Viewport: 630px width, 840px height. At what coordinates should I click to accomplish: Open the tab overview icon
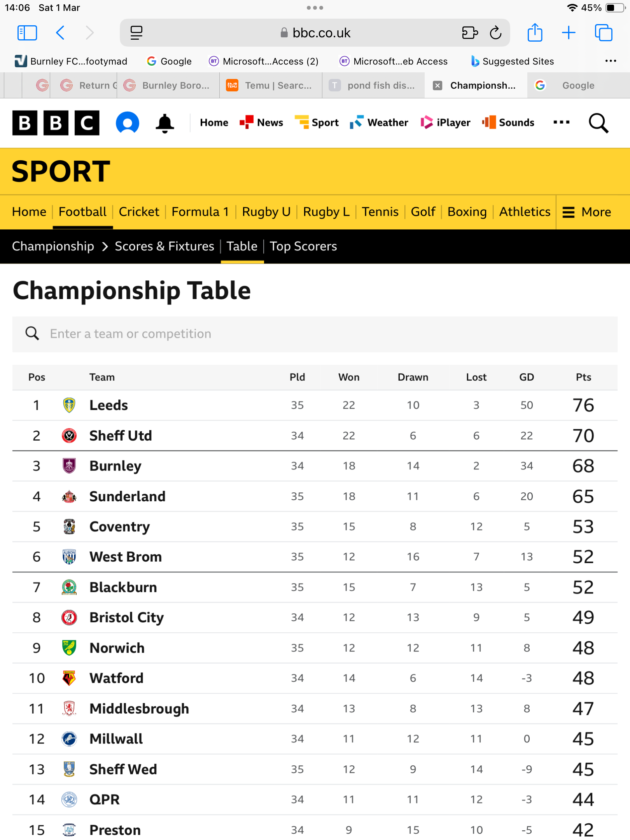pos(603,33)
